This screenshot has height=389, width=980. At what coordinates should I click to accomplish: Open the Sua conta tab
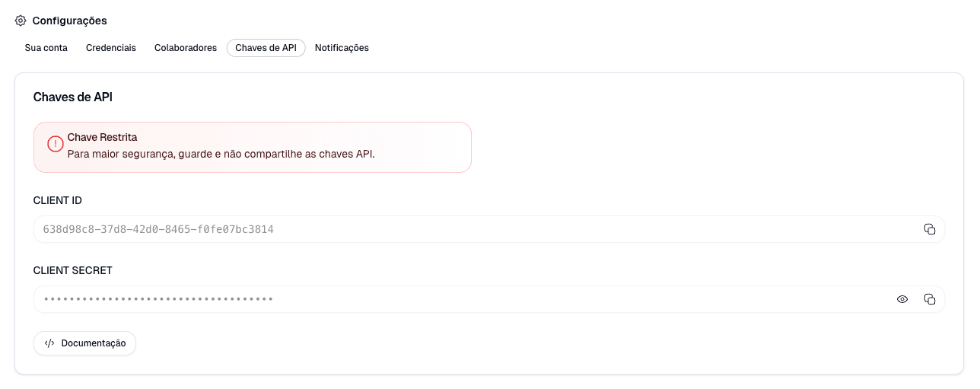click(46, 48)
